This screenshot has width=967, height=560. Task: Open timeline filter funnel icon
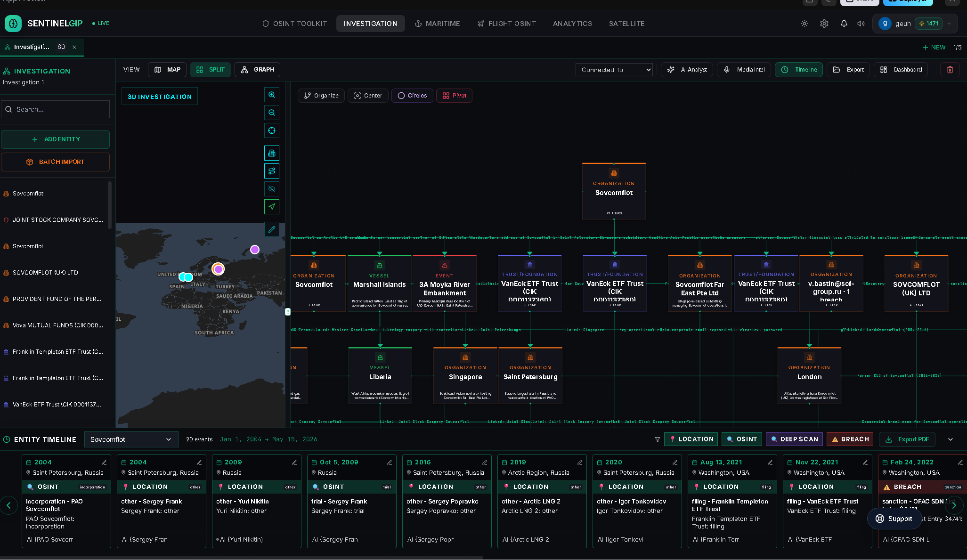tap(658, 439)
